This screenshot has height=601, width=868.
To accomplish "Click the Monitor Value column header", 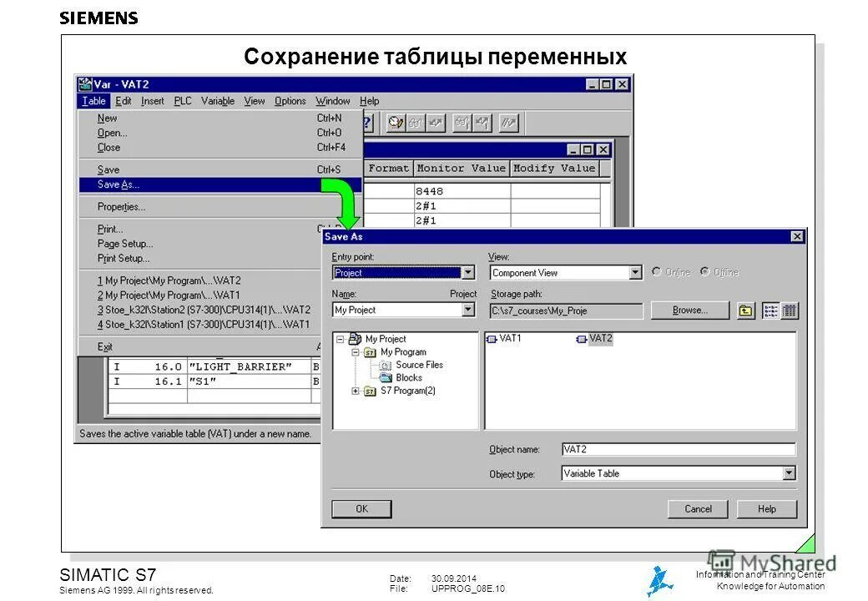I will coord(461,169).
